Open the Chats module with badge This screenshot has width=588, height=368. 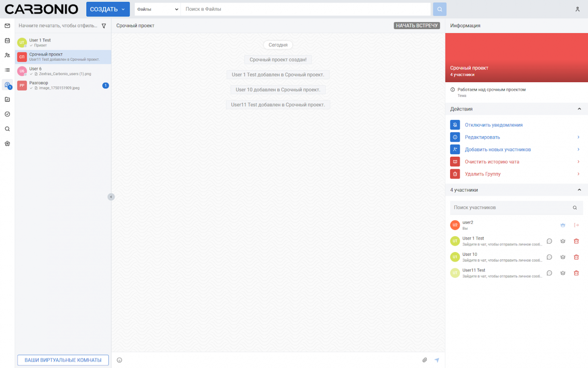point(7,85)
